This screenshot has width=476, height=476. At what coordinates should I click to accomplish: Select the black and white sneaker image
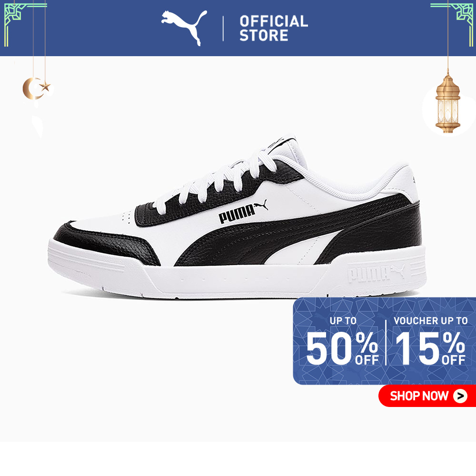pos(237,217)
